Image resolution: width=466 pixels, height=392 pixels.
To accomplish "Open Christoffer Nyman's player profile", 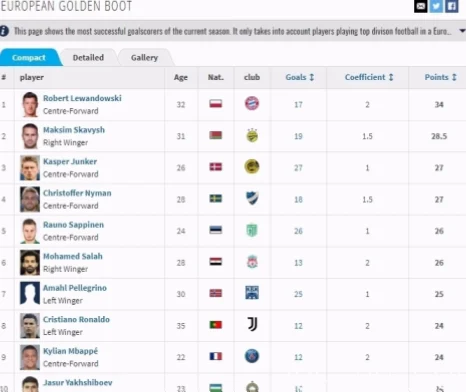I will coord(77,193).
